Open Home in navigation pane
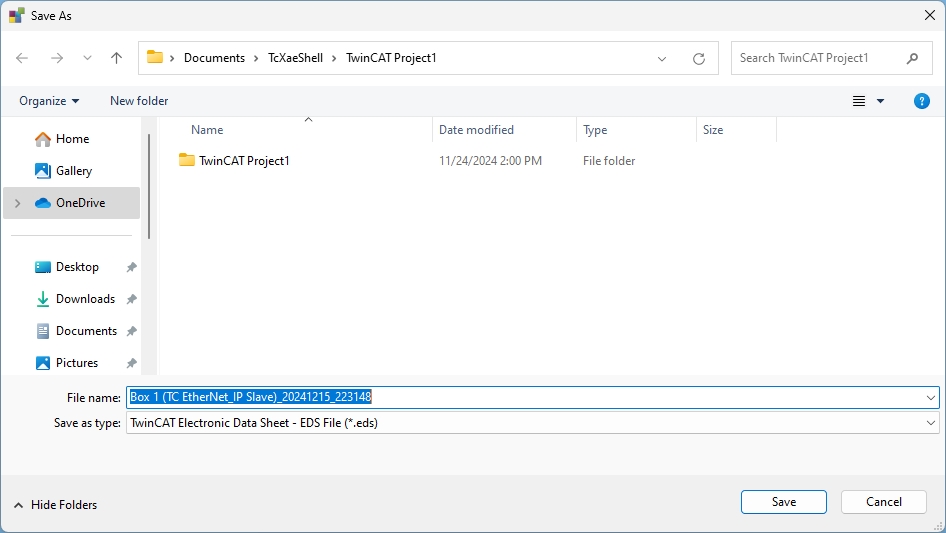Screen dimensions: 946x533 (x=72, y=139)
